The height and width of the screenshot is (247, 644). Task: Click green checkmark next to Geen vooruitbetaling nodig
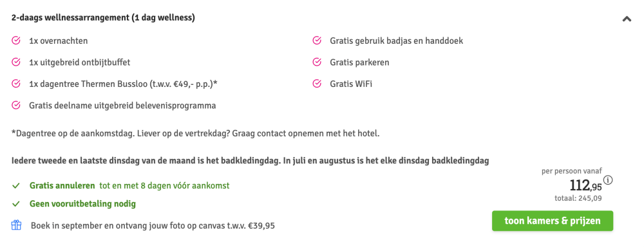[16, 204]
